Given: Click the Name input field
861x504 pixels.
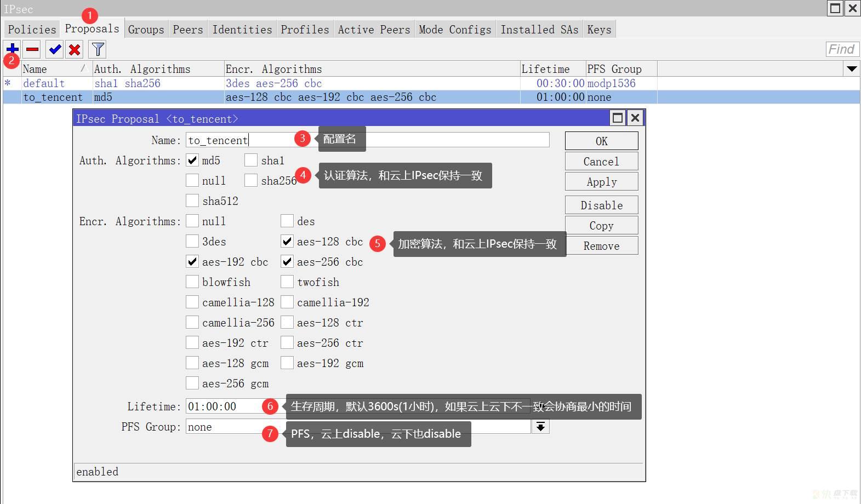Looking at the screenshot, I should click(x=367, y=140).
